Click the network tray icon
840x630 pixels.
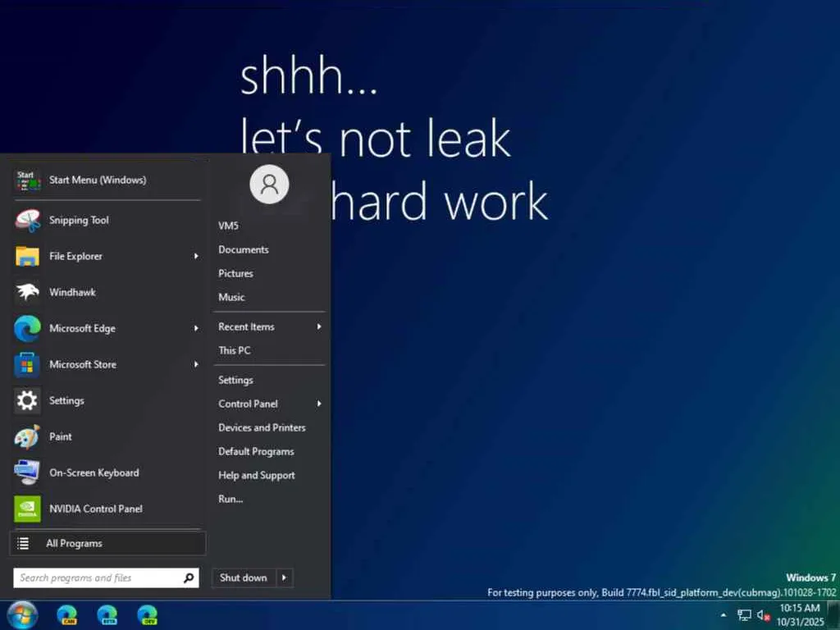click(x=744, y=615)
